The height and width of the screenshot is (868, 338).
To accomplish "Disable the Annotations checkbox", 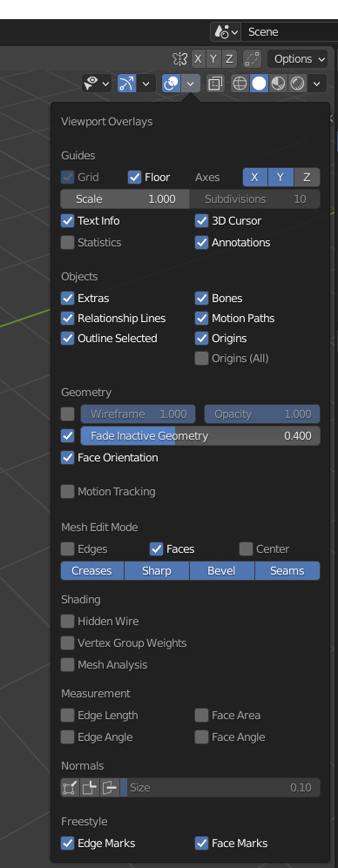I will (202, 242).
